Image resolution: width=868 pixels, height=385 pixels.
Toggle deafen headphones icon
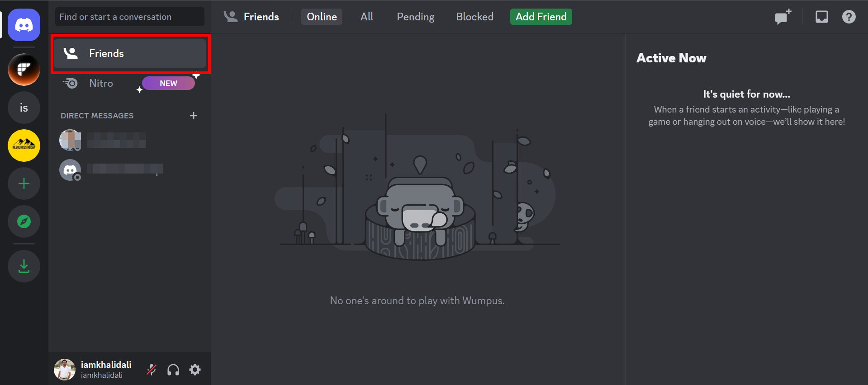173,370
